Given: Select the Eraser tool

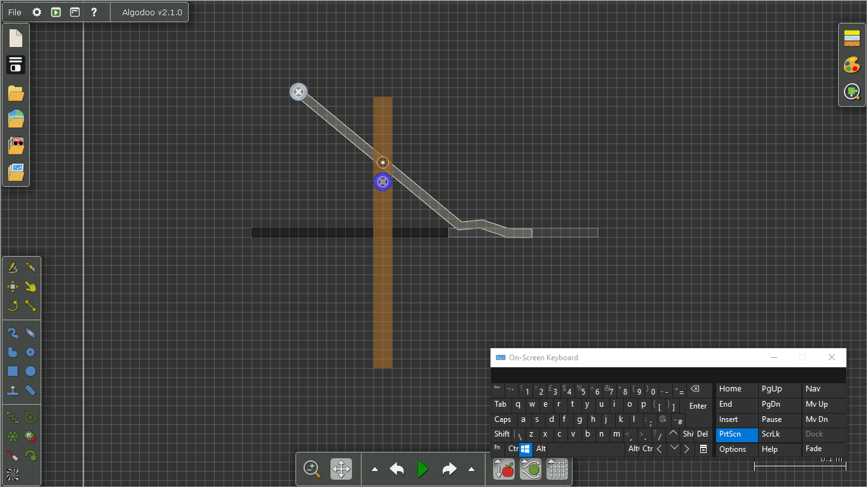Looking at the screenshot, I should [x=31, y=333].
